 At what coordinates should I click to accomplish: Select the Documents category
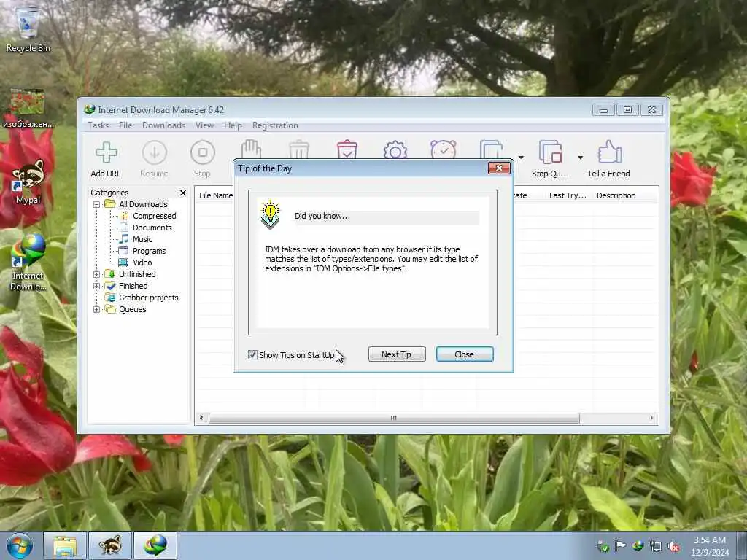(x=152, y=227)
